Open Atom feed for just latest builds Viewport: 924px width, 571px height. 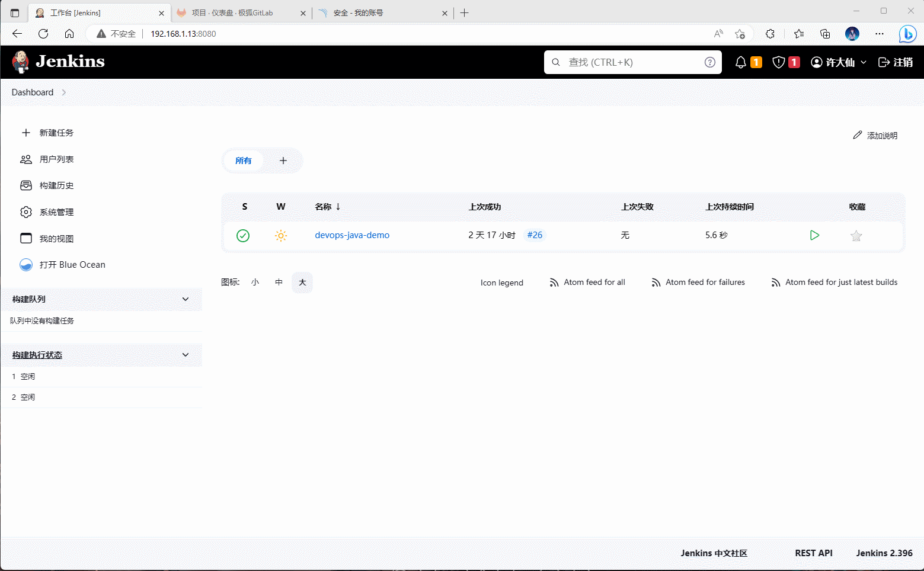834,283
